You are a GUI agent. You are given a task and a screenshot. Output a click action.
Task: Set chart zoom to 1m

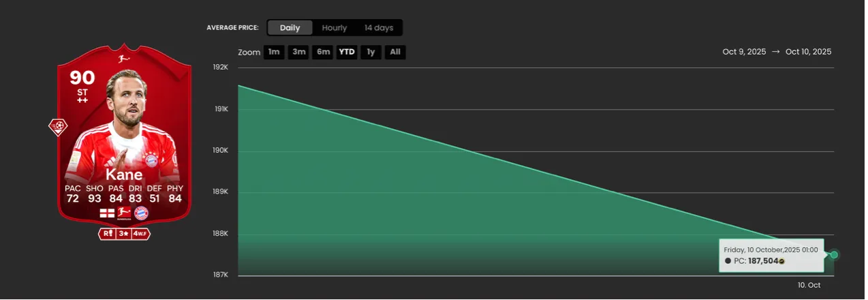[x=273, y=52]
